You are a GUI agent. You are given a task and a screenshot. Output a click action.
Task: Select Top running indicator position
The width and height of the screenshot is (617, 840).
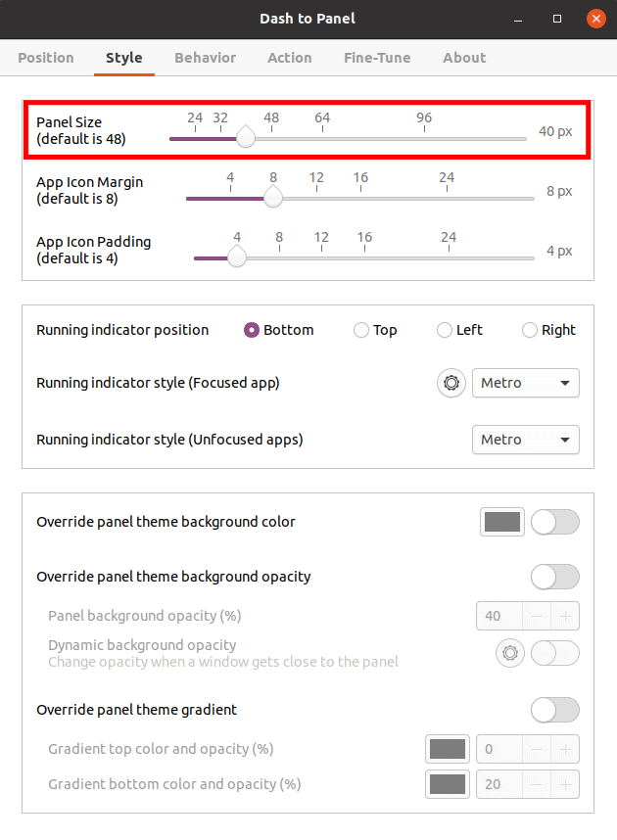[360, 330]
